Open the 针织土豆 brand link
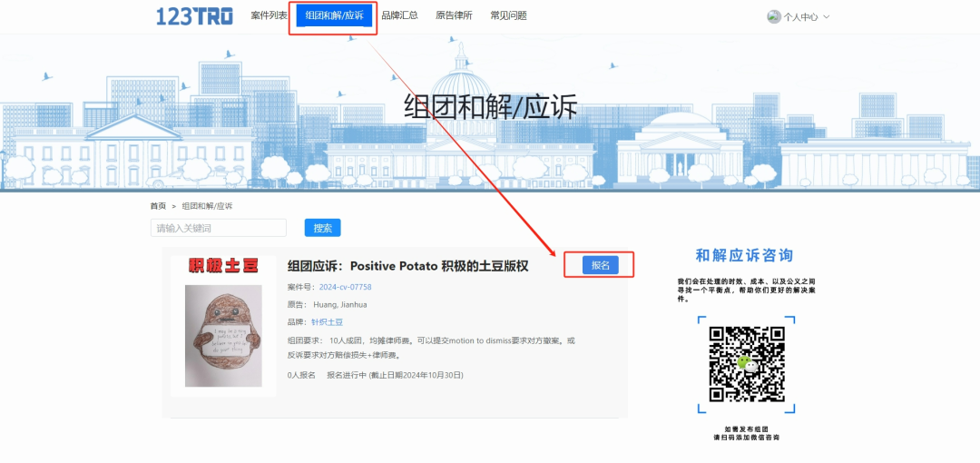 click(327, 322)
